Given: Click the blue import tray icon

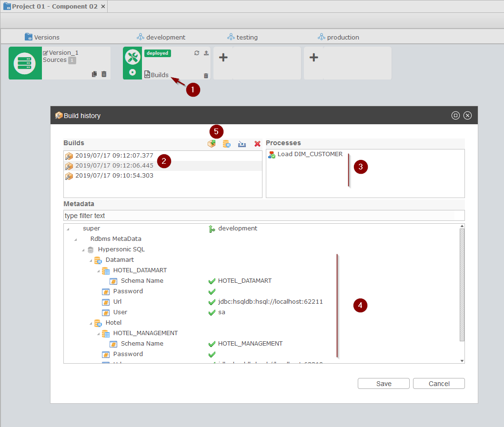Looking at the screenshot, I should click(x=242, y=143).
